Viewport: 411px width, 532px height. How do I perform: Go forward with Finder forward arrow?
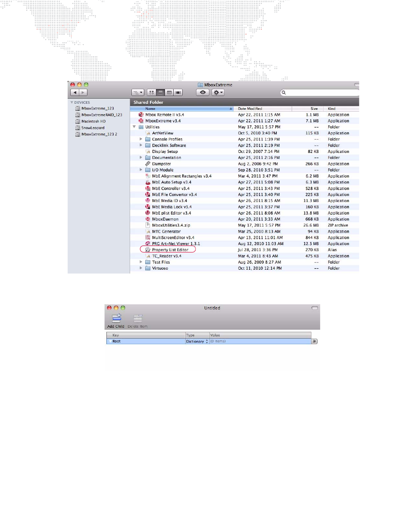tap(83, 93)
